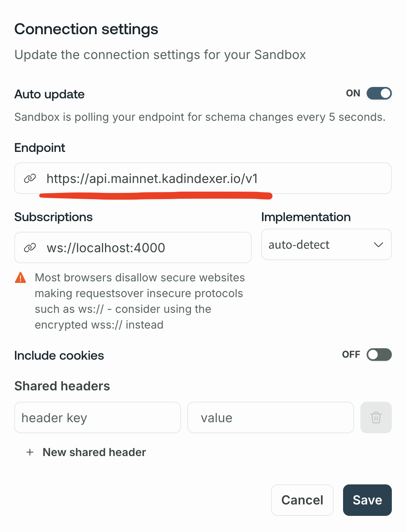Click the plus icon for new header

click(x=30, y=452)
